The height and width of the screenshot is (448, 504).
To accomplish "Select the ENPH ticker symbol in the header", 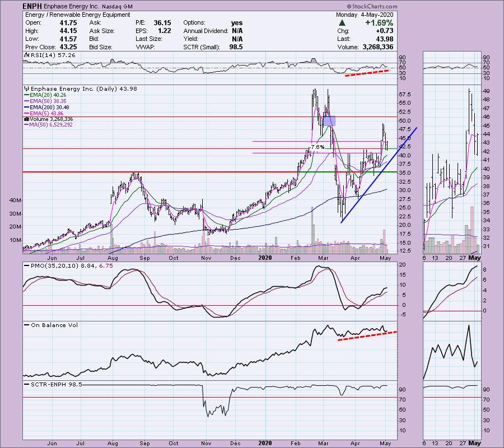I will [x=32, y=6].
